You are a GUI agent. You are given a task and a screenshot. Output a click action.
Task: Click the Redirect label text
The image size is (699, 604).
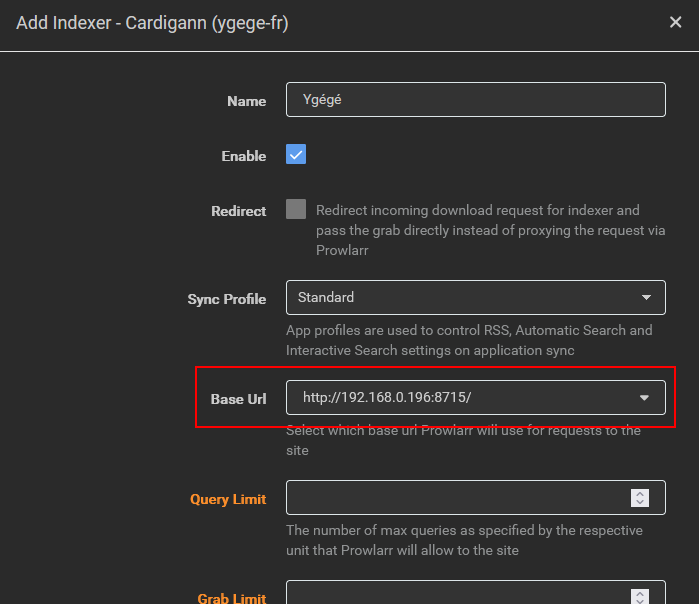(238, 211)
